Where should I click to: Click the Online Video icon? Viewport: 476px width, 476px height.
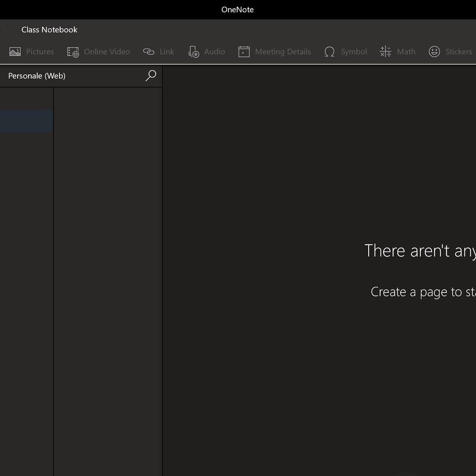73,52
